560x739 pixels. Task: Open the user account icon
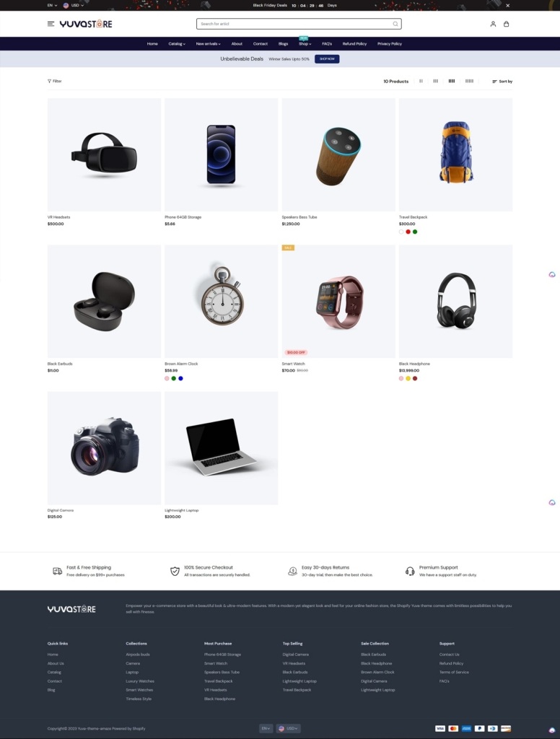click(493, 24)
